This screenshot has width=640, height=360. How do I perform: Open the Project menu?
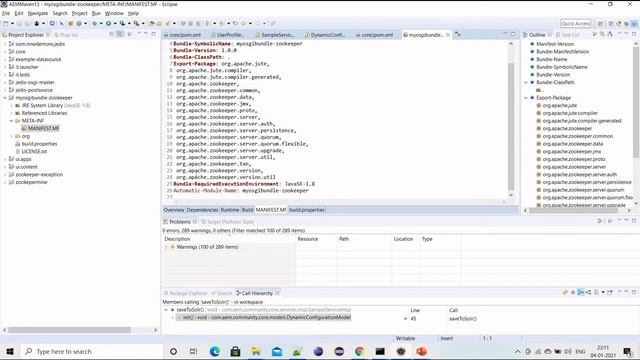(x=80, y=13)
